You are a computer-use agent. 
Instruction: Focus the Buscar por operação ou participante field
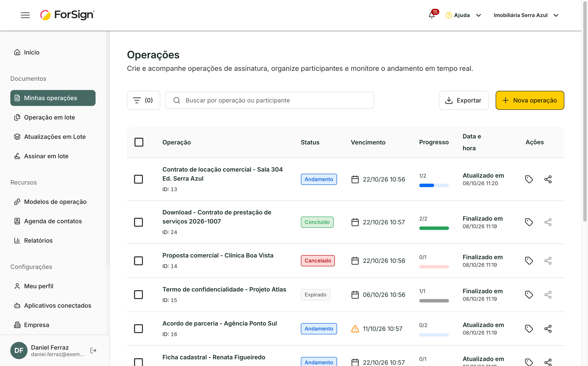tap(270, 100)
